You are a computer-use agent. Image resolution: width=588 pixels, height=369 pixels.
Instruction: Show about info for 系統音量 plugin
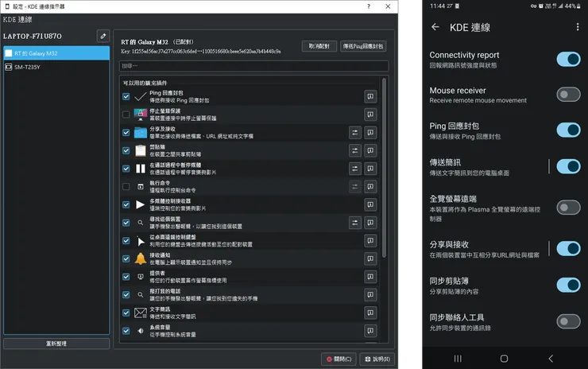pos(370,331)
